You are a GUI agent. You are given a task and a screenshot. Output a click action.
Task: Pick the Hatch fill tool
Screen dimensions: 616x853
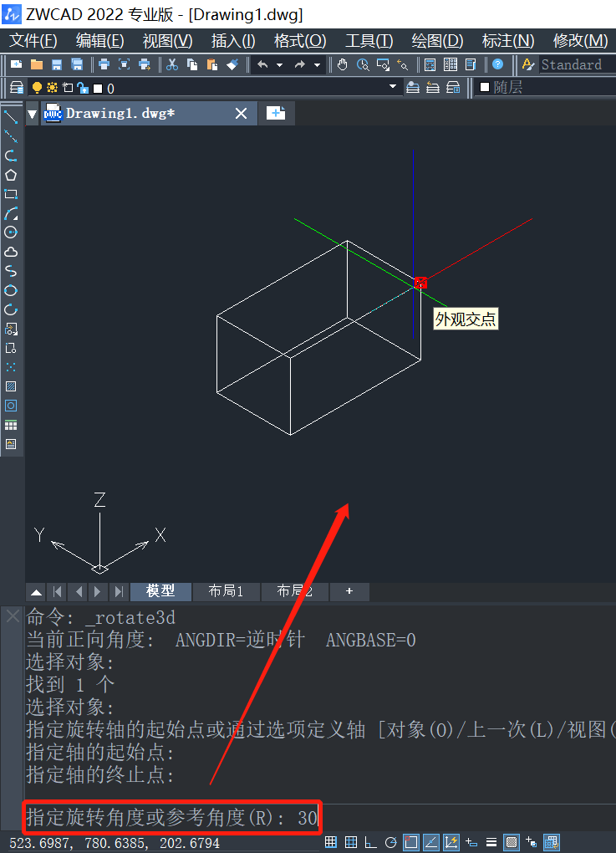(x=11, y=386)
